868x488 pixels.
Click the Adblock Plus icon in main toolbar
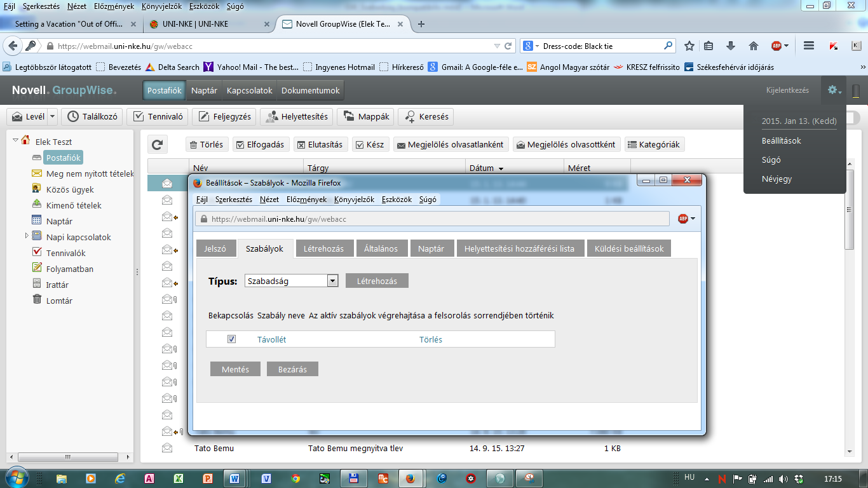pos(776,46)
